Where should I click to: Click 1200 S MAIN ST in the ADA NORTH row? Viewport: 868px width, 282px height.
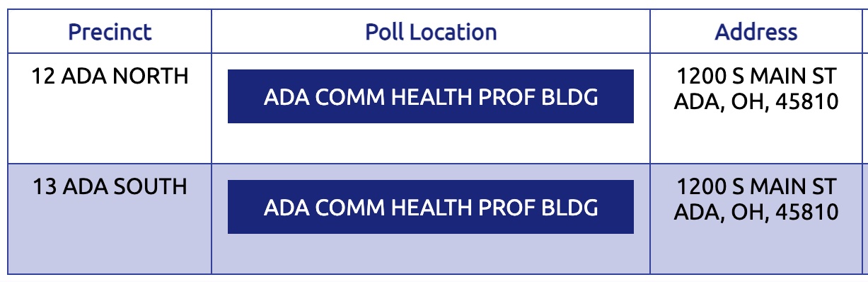pos(756,76)
